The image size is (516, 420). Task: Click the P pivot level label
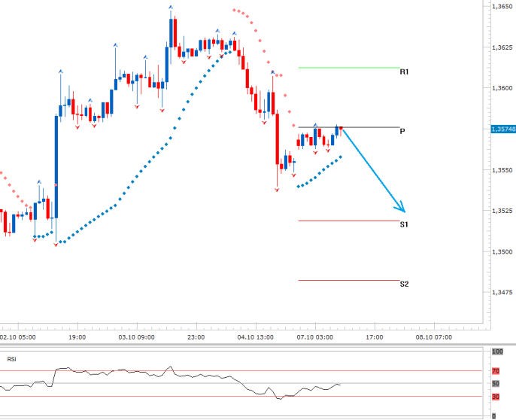[x=402, y=132]
